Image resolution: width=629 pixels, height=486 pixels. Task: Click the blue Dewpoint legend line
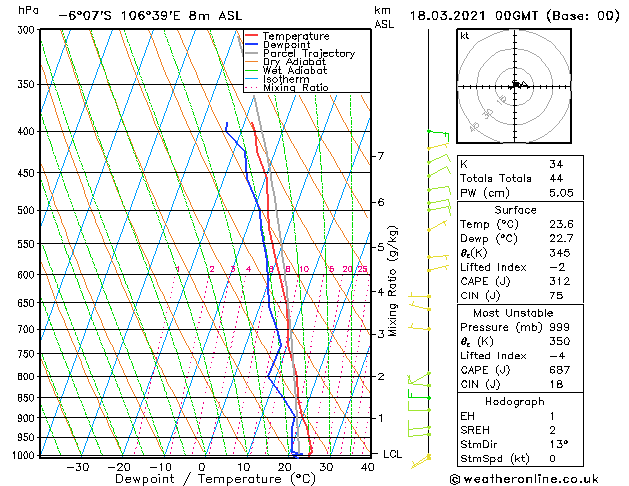[x=252, y=44]
